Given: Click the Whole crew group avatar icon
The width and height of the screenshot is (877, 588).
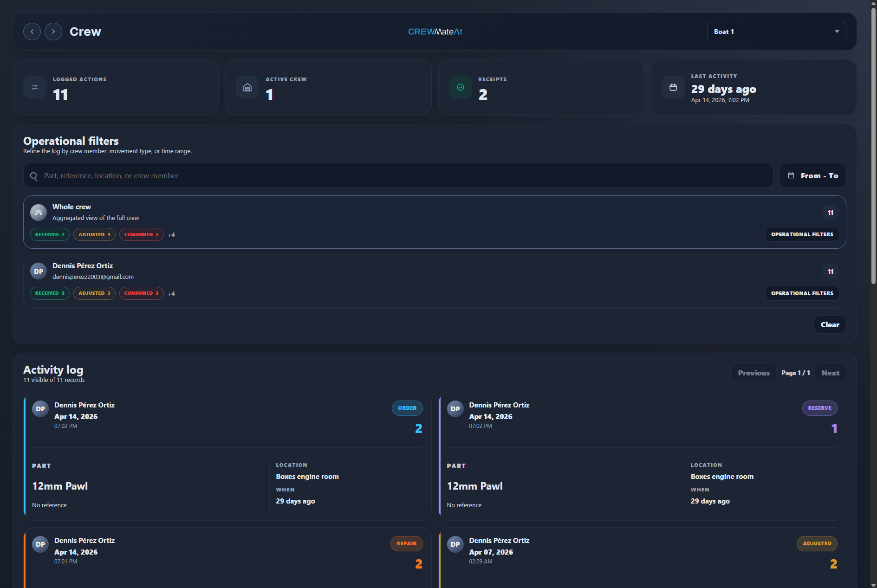Looking at the screenshot, I should (39, 213).
